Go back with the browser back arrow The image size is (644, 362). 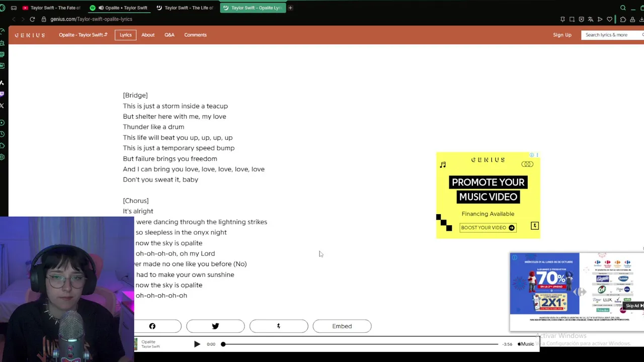[x=14, y=19]
